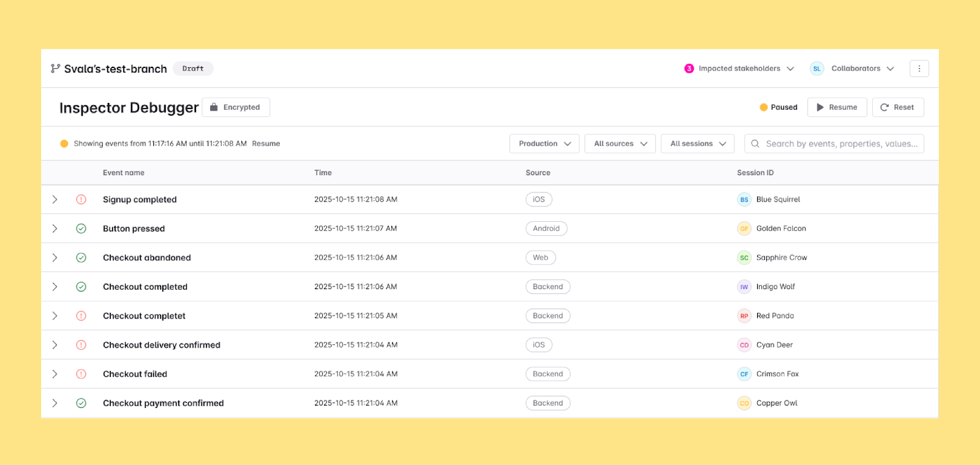Open the three-dot more options menu
Screen dimensions: 980x465
coord(919,69)
